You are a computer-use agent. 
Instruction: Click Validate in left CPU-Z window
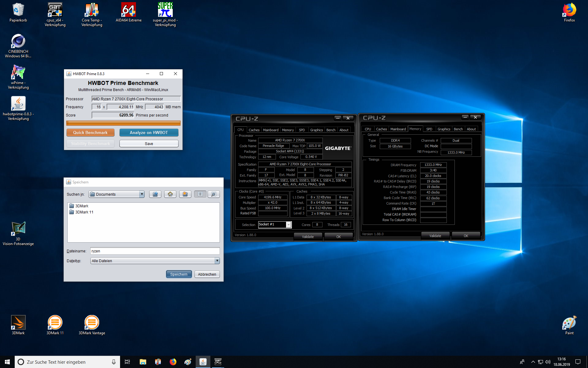pos(308,237)
